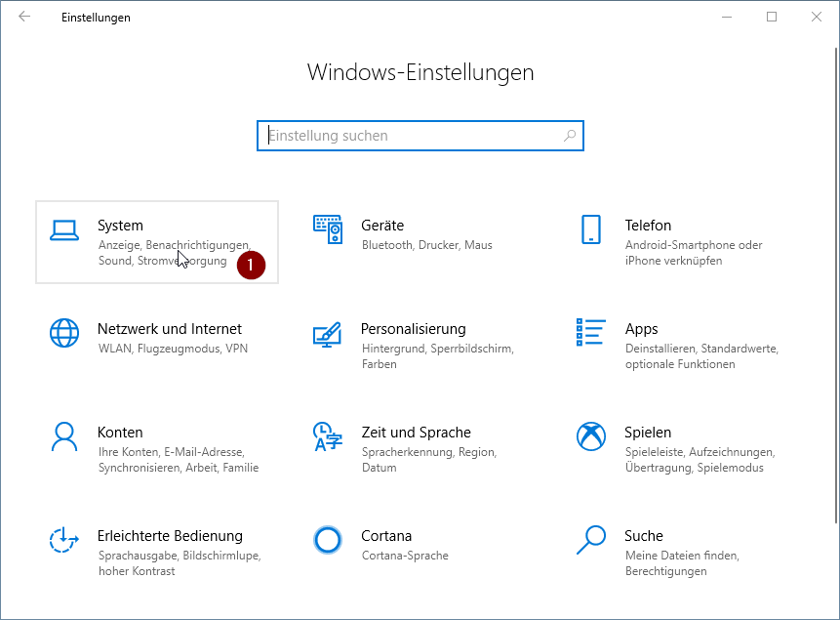The height and width of the screenshot is (620, 840).
Task: Click 'Spracherkennung, Region, Datum' description
Action: [429, 460]
